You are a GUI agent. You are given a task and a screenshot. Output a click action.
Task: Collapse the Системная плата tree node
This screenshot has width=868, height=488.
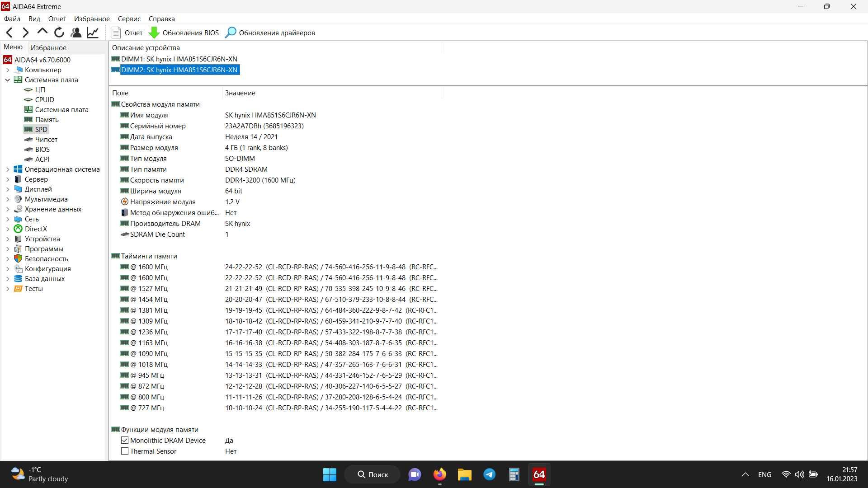tap(8, 80)
